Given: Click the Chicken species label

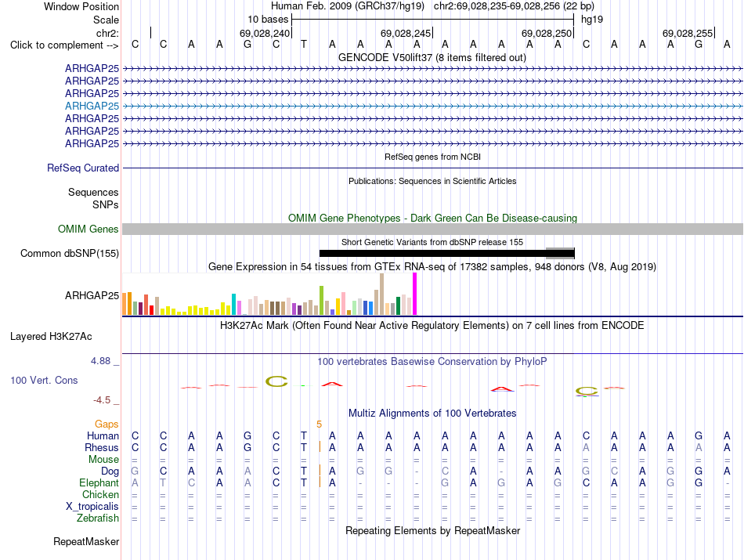Looking at the screenshot, I should coord(100,494).
